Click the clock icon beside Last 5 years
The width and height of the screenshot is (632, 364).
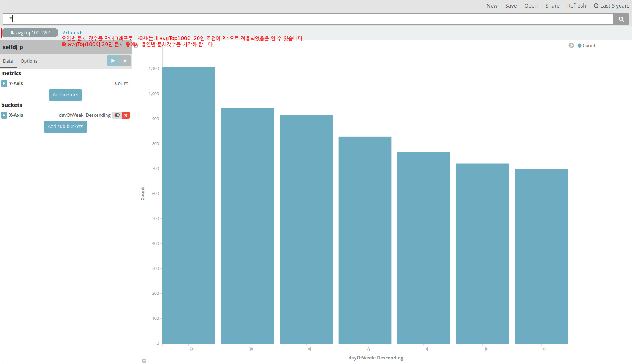point(596,6)
